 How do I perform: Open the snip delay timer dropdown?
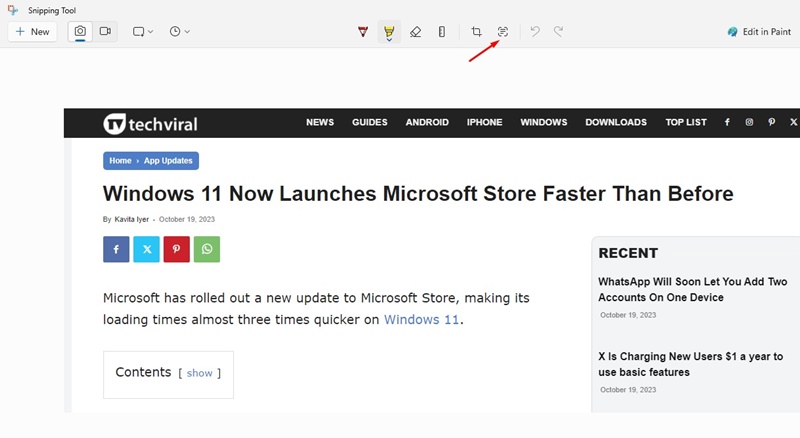point(180,32)
